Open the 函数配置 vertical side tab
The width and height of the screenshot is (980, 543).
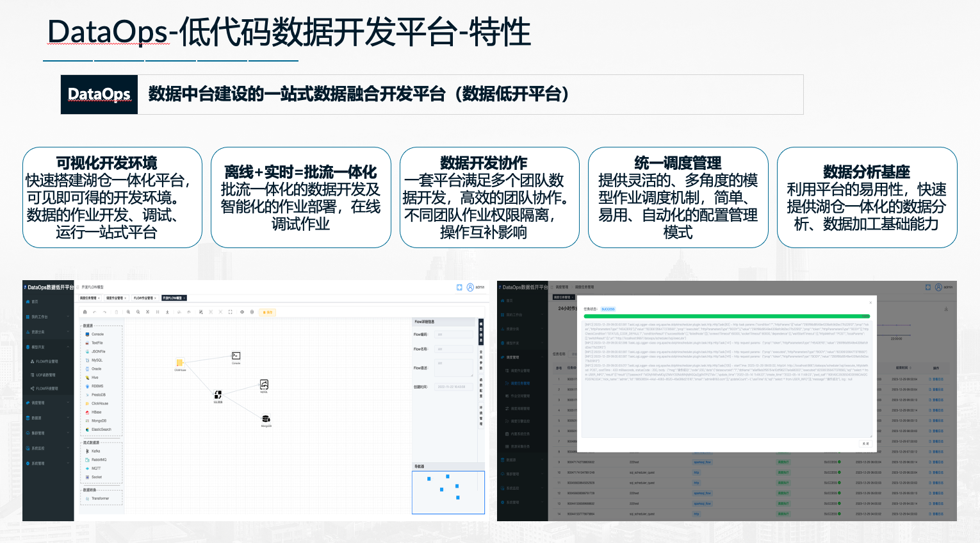481,387
